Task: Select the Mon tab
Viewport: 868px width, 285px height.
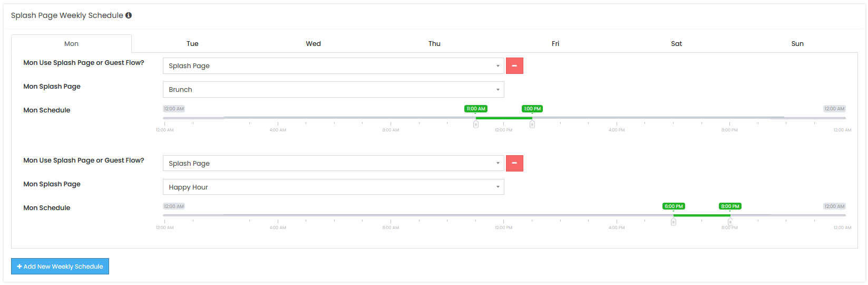Action: click(72, 44)
